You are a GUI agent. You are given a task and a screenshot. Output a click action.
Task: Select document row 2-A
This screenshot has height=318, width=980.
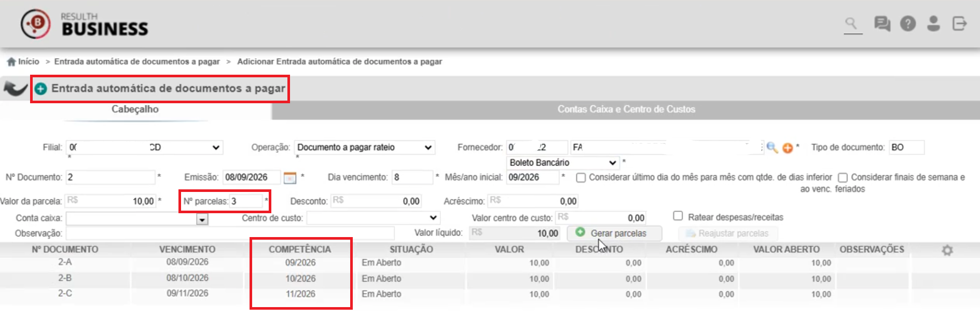490,263
